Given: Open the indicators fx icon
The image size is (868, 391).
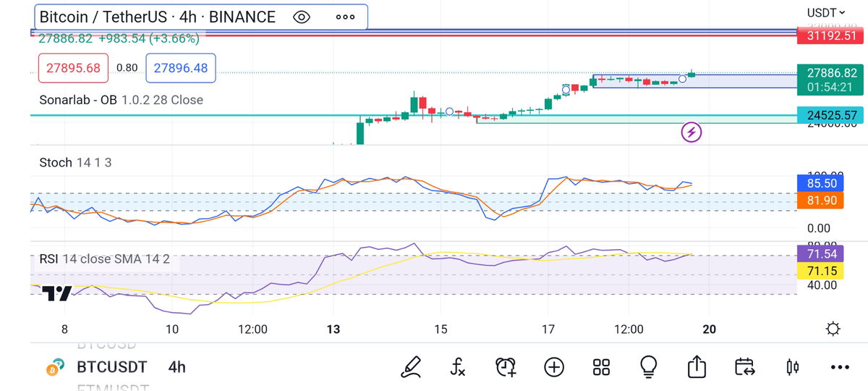Looking at the screenshot, I should point(457,367).
